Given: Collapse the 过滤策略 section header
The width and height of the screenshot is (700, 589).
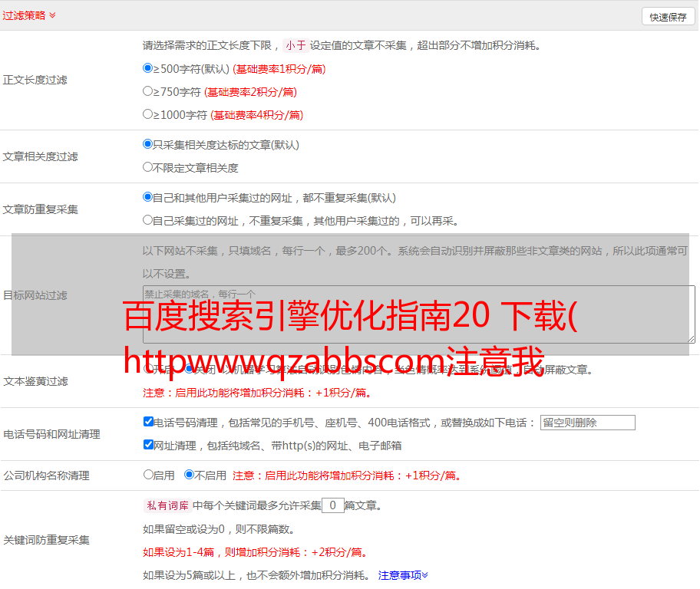Looking at the screenshot, I should coord(29,15).
